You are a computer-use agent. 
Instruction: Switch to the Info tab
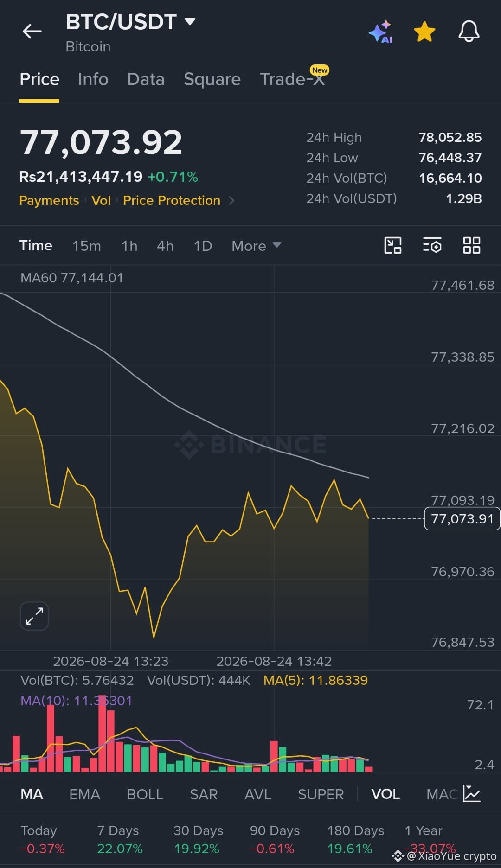pyautogui.click(x=93, y=79)
